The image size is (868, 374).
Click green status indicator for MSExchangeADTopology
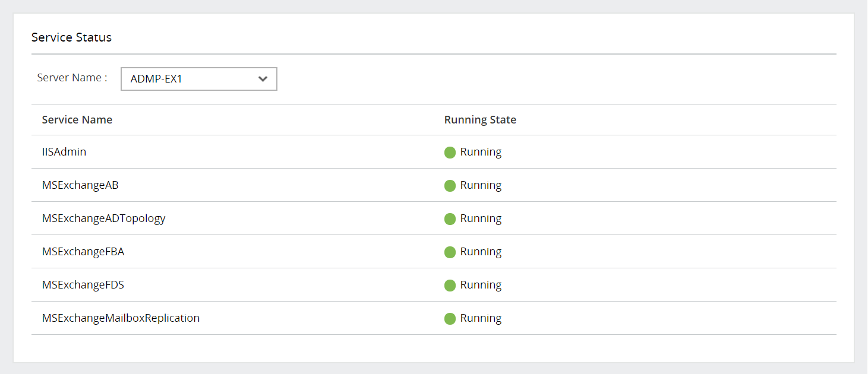[x=450, y=219]
